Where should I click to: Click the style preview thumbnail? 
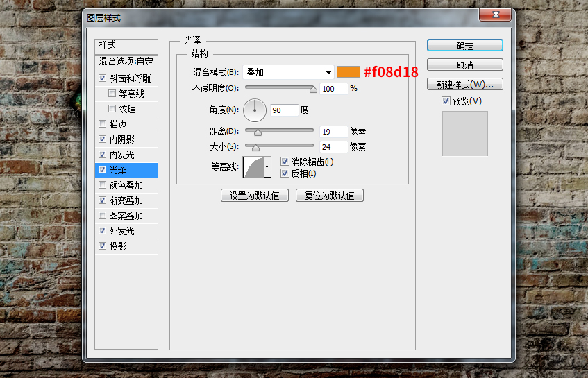465,133
